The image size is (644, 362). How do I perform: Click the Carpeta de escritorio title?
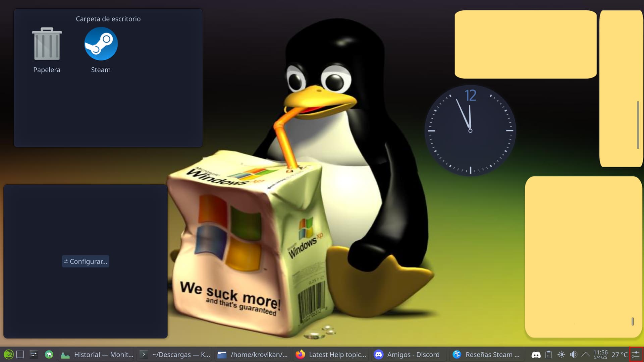pyautogui.click(x=108, y=19)
